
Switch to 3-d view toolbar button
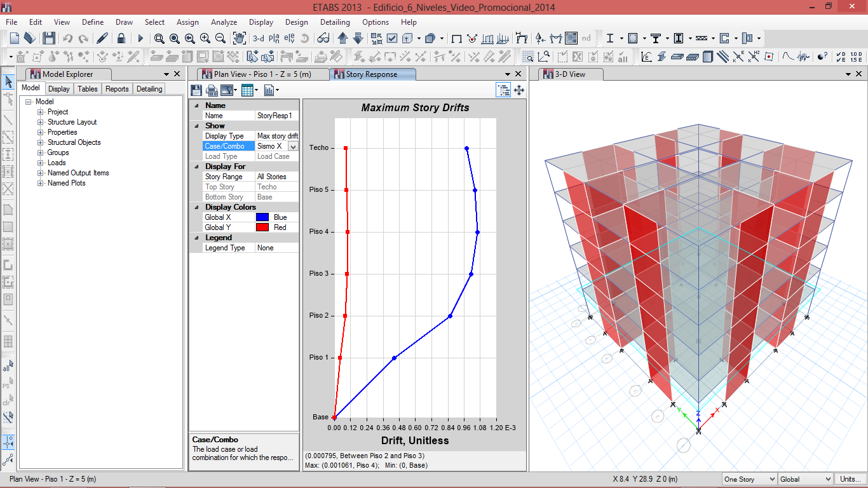[259, 38]
